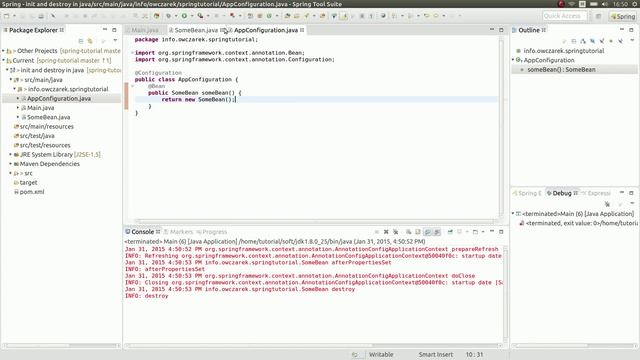Expand JRE System Library node
Screen dimensions: 640x360
click(11, 155)
